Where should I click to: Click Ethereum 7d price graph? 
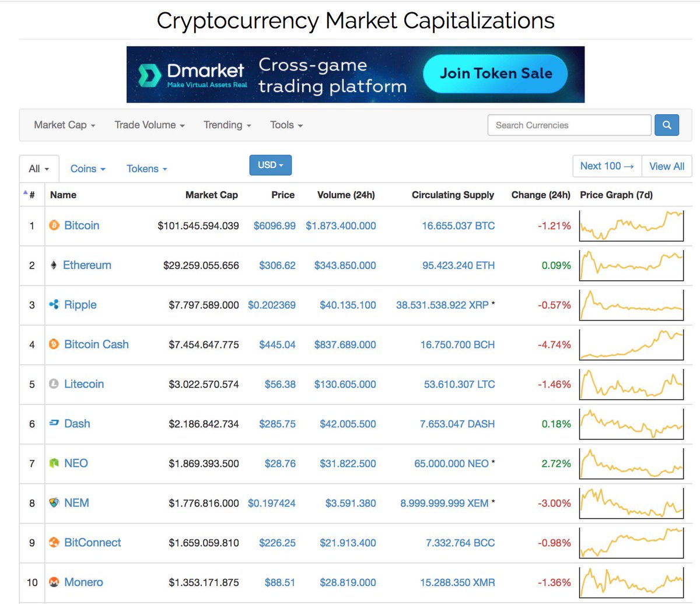click(x=631, y=265)
